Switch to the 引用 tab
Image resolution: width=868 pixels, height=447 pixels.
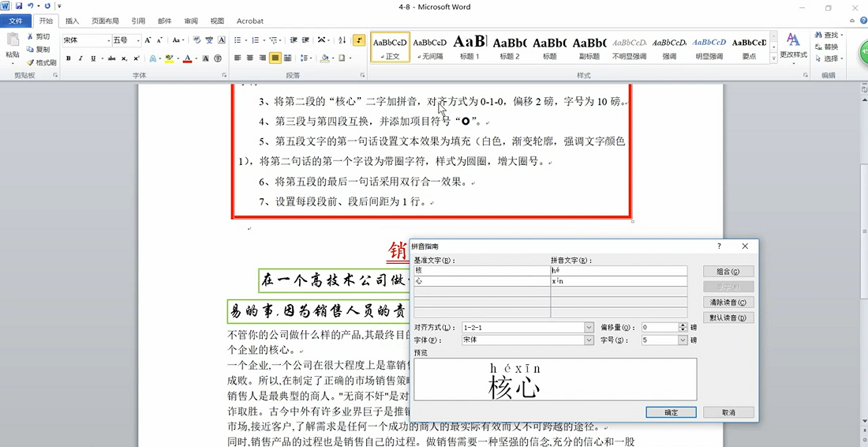pyautogui.click(x=138, y=21)
